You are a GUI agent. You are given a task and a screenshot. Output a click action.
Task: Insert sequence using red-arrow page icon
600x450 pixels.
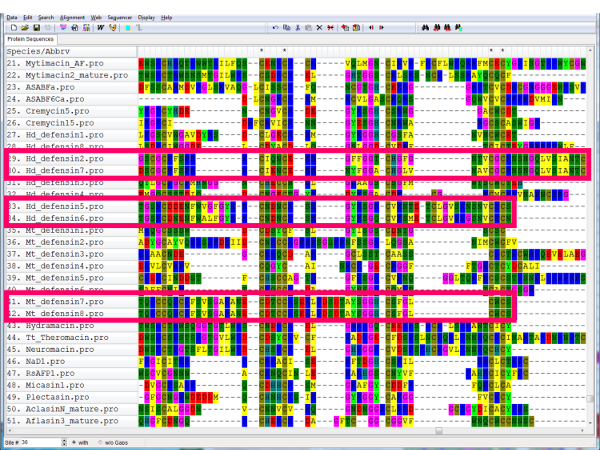tap(345, 28)
